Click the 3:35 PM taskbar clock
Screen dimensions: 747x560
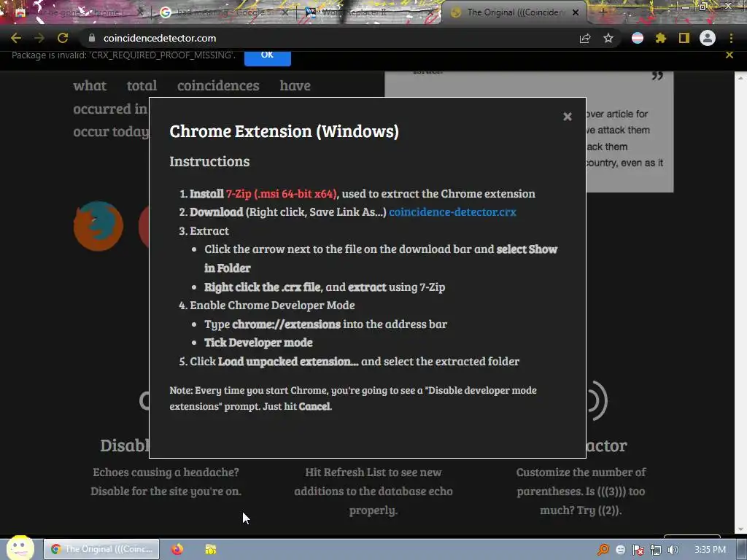point(710,550)
